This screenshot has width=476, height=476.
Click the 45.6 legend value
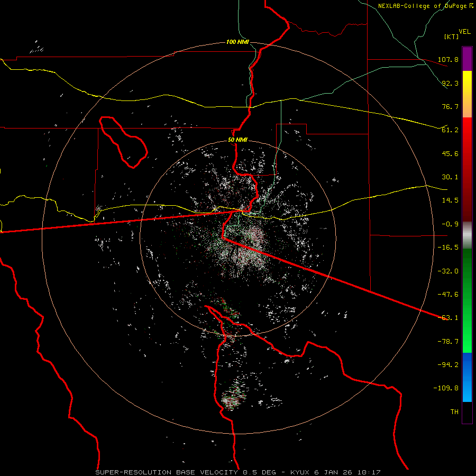(x=450, y=153)
